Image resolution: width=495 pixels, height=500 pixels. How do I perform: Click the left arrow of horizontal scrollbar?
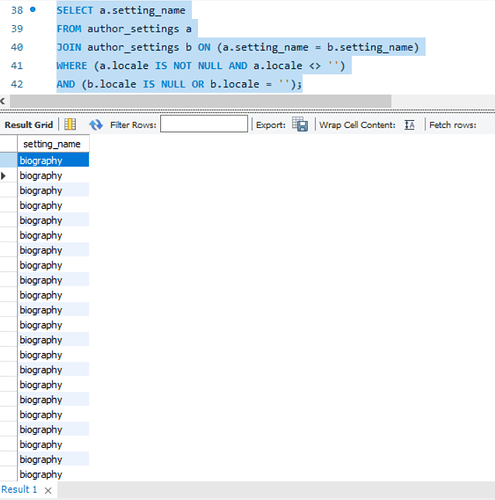(3, 101)
